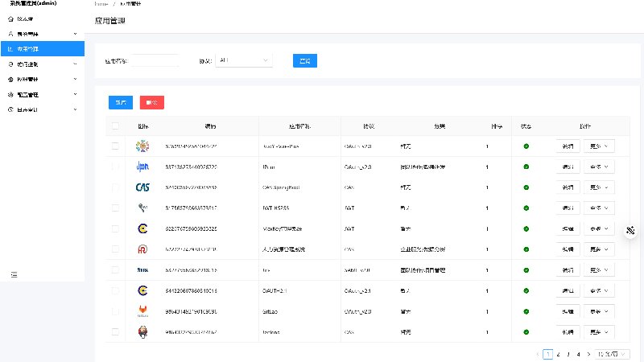Click the home icon in the sidebar
The width and height of the screenshot is (644, 362).
(10, 19)
